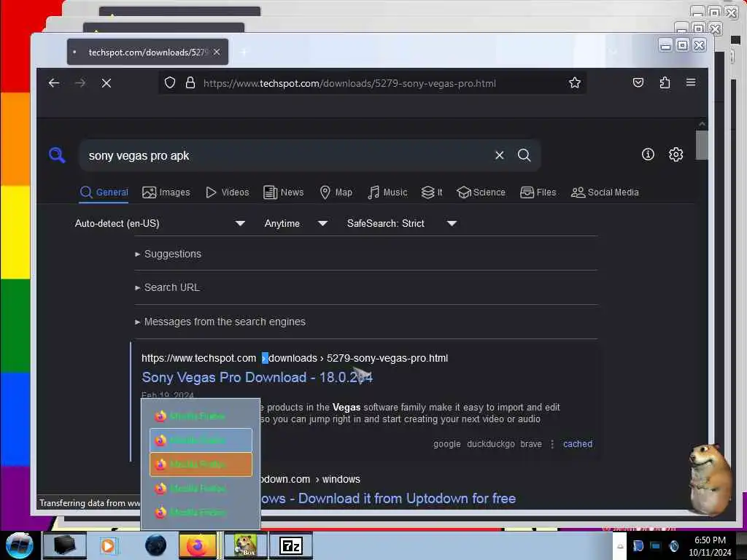Click the brave engine label
The image size is (747, 560).
(x=531, y=444)
